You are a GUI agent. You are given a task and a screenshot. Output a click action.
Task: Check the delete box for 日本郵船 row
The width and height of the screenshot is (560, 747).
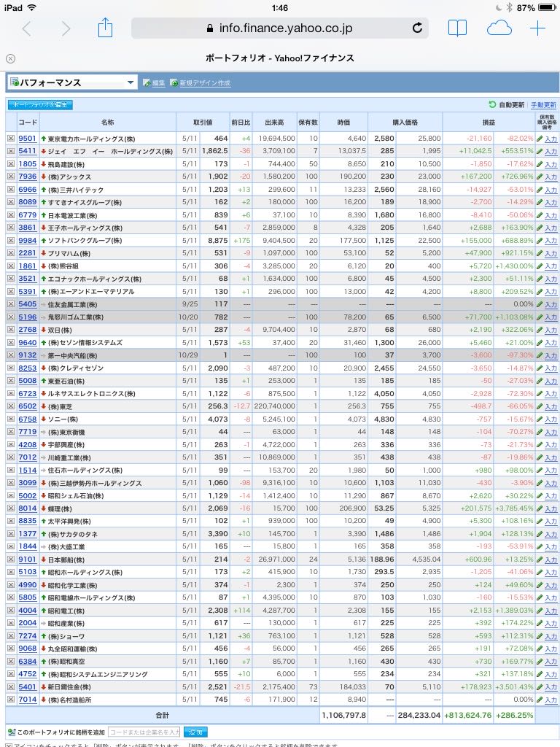pos(10,560)
